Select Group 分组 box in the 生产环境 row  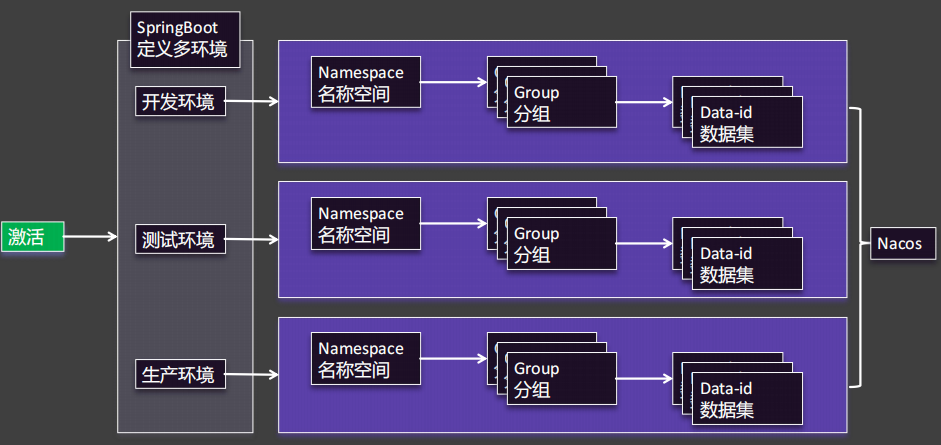click(x=562, y=378)
